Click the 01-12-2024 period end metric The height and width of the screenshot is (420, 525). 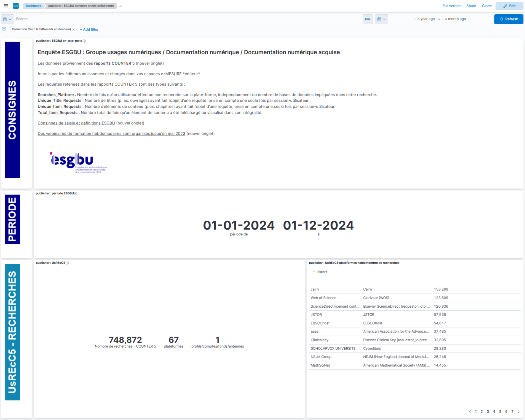[318, 226]
